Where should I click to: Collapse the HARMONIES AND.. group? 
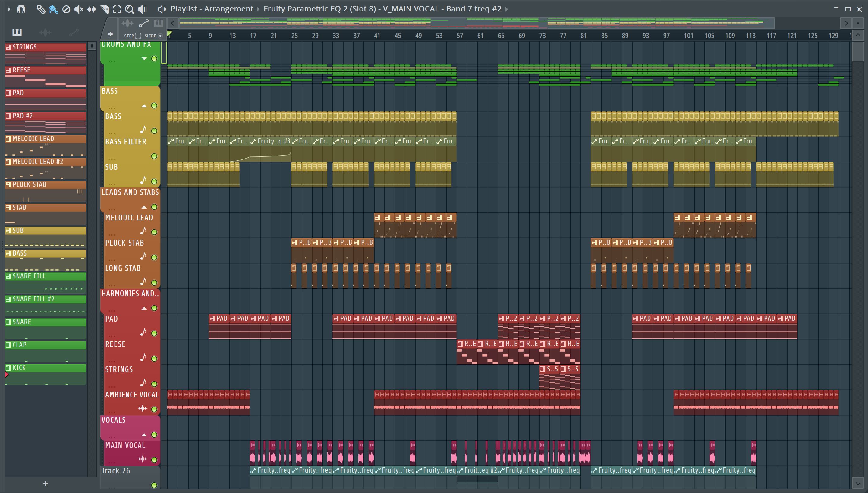(144, 308)
